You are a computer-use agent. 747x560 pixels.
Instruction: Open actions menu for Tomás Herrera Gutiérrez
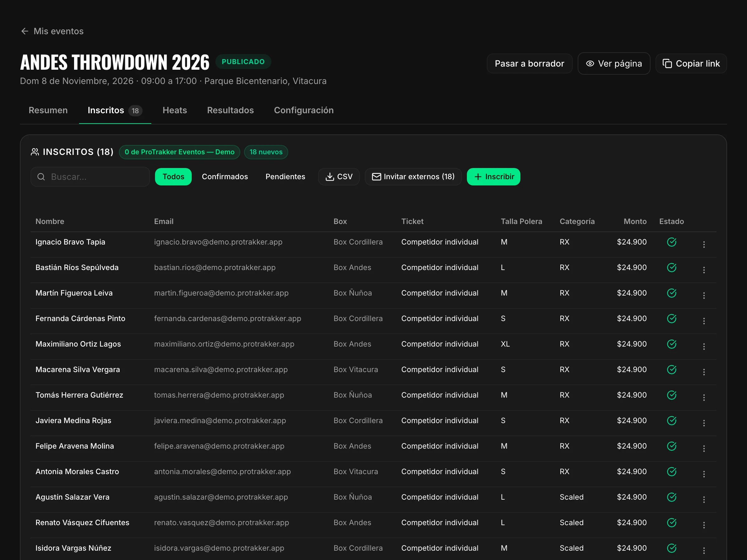pos(704,397)
